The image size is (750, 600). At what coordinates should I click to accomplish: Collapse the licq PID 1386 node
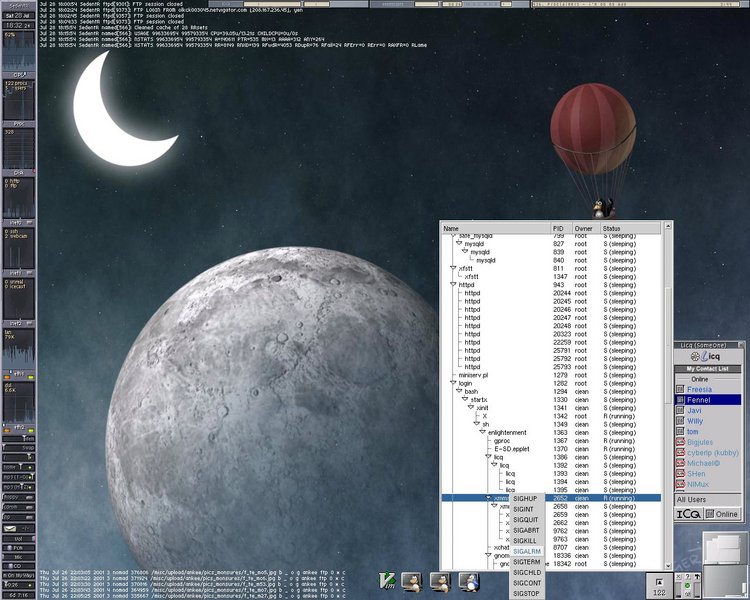488,457
